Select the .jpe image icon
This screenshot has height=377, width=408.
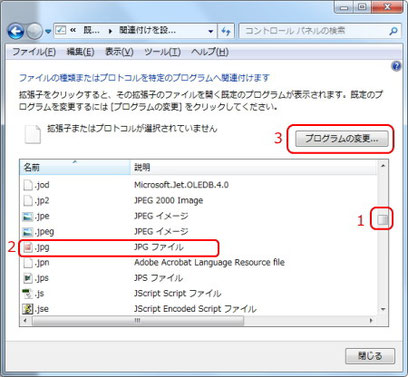click(28, 216)
